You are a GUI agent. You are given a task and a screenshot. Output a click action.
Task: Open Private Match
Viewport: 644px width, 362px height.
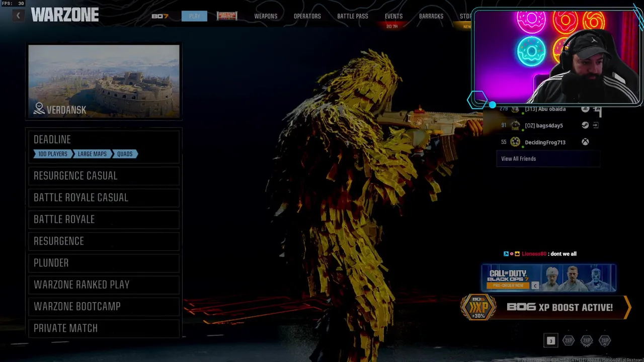click(x=104, y=328)
